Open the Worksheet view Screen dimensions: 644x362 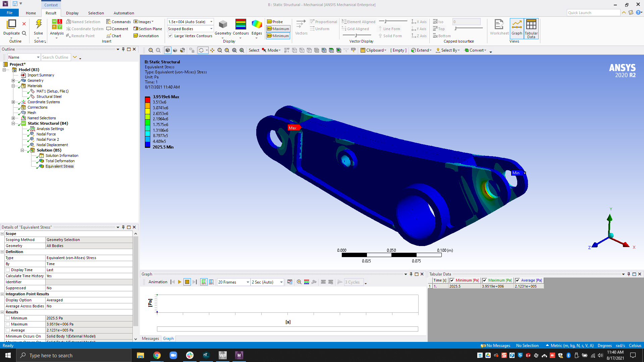(499, 27)
